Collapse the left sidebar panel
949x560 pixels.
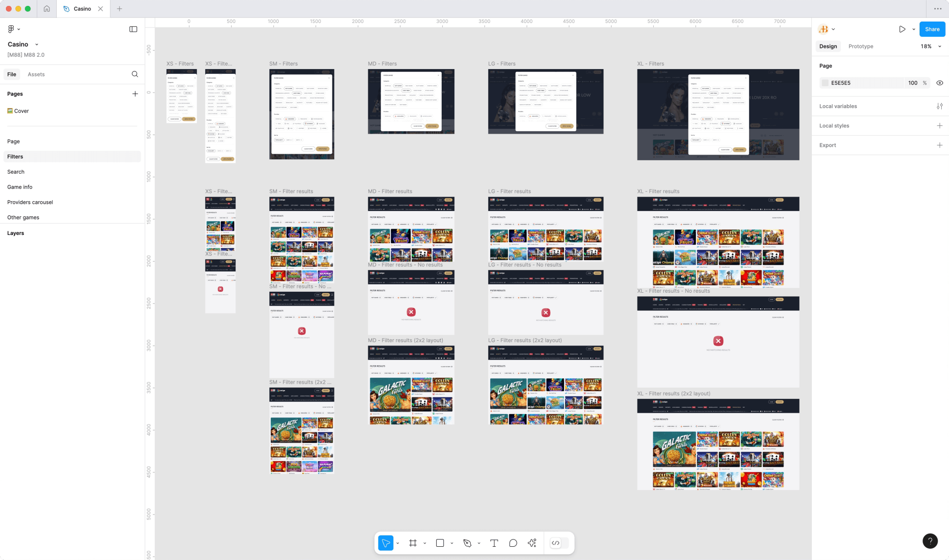pos(133,29)
